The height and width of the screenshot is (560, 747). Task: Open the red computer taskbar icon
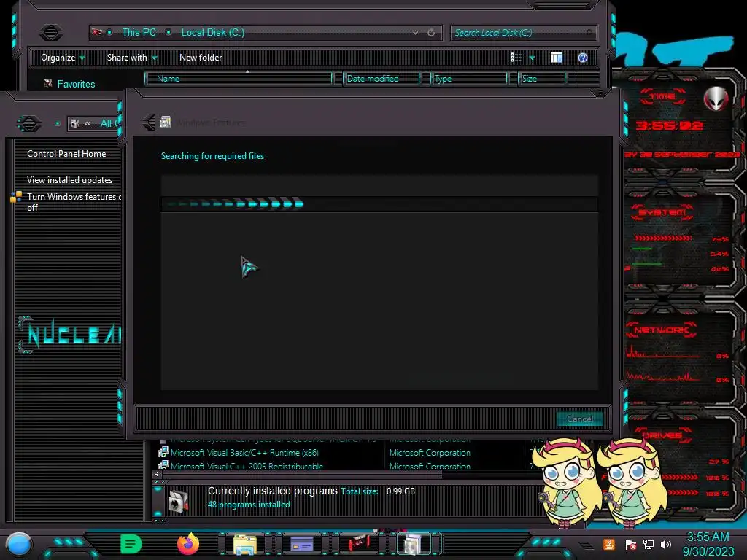point(358,543)
